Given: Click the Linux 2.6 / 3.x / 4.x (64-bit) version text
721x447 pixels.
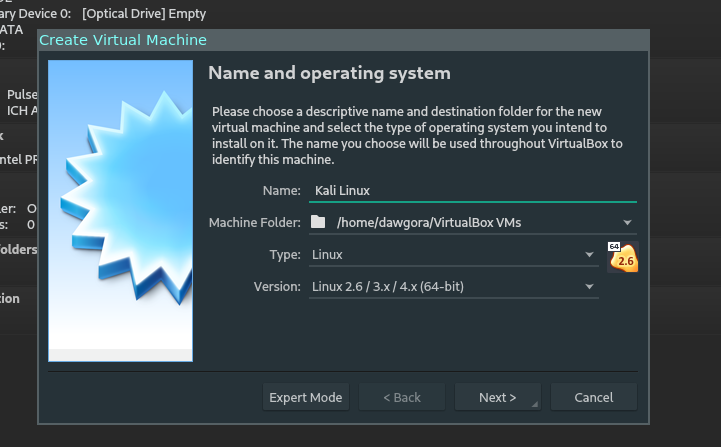Looking at the screenshot, I should point(387,288).
